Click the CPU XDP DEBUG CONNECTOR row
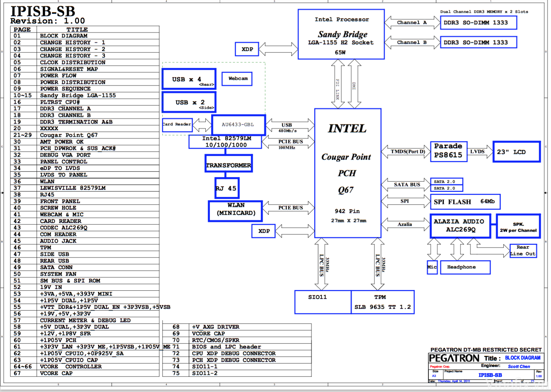The width and height of the screenshot is (551, 392). (237, 354)
